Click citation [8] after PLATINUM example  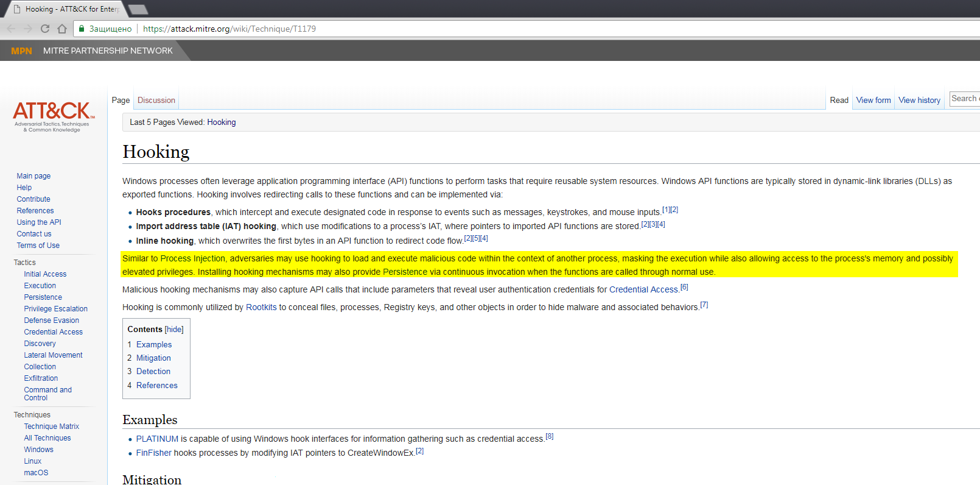click(550, 436)
